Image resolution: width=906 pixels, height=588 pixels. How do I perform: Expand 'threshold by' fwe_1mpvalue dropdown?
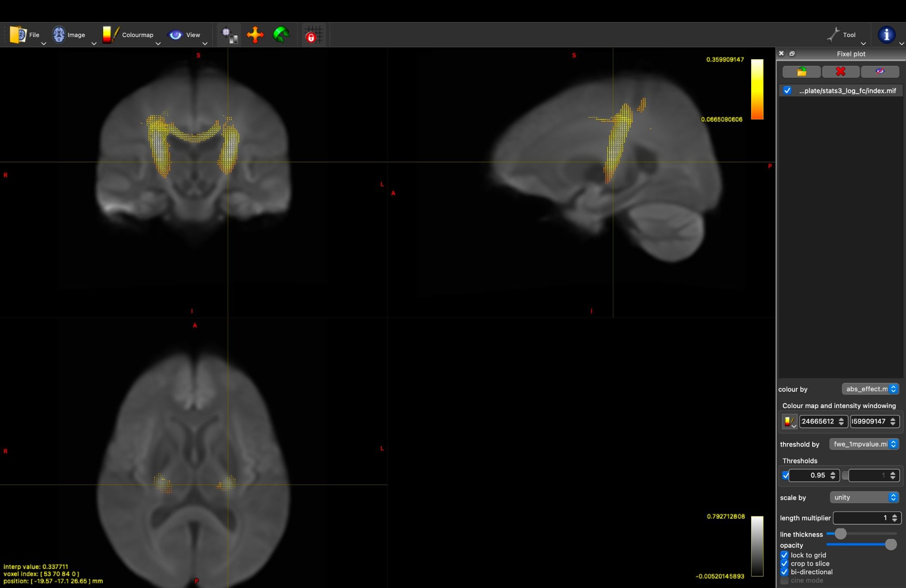pos(864,444)
